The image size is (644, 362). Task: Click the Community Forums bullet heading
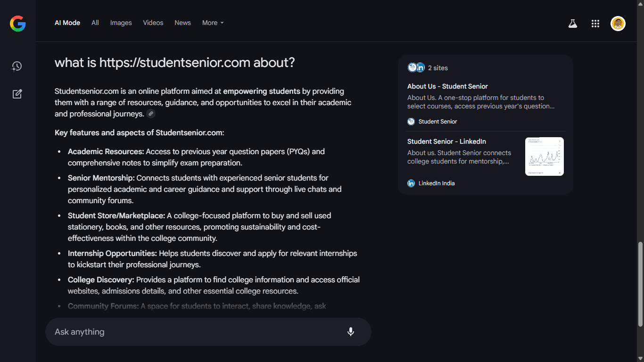click(x=103, y=306)
